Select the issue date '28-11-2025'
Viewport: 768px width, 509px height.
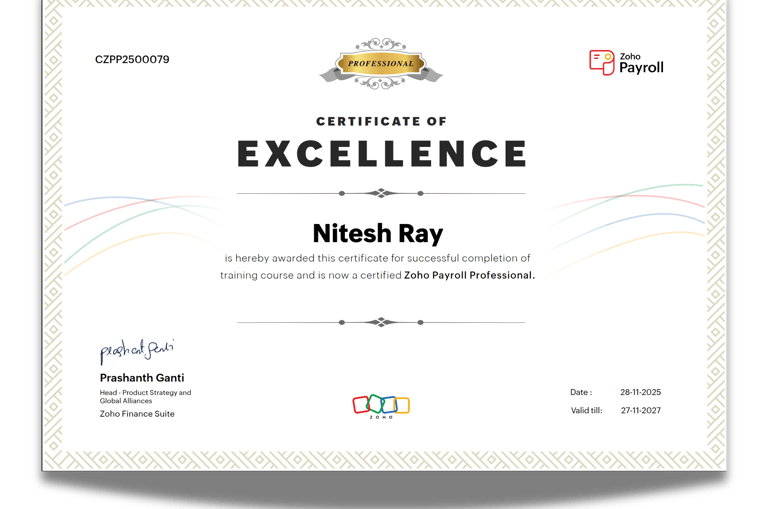641,392
